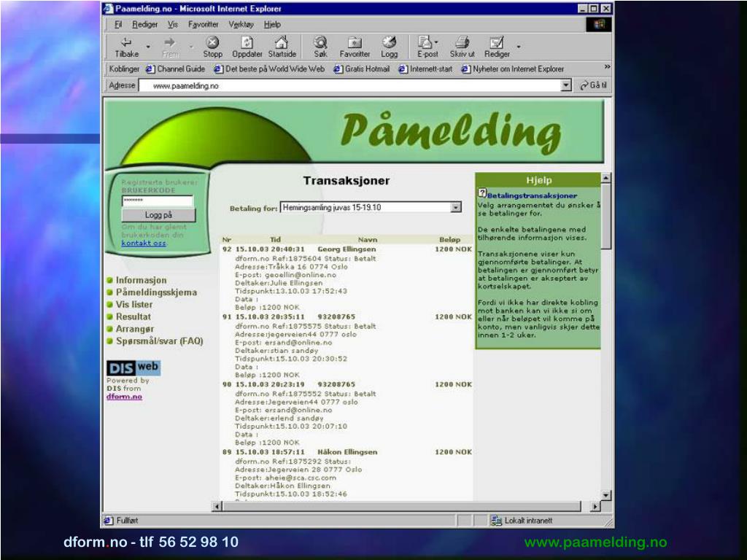Click transaction row 92 Georg Ellingsen
Image resolution: width=747 pixels, height=560 pixels.
click(347, 249)
